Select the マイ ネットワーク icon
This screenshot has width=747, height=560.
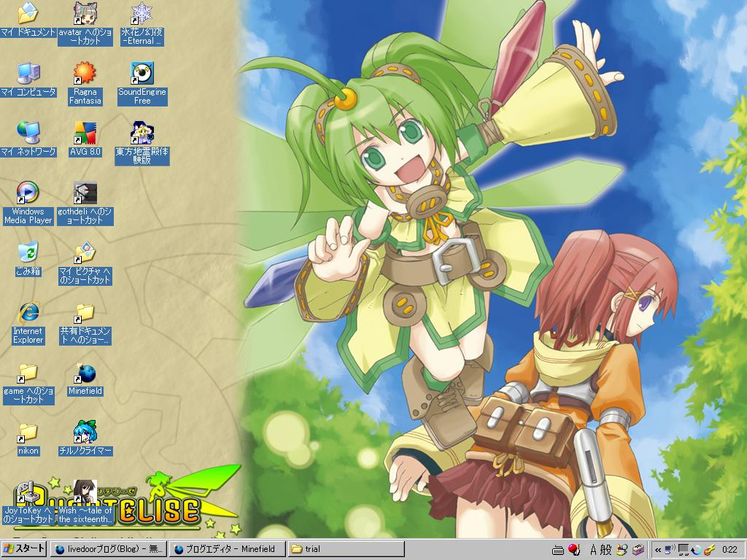[28, 133]
